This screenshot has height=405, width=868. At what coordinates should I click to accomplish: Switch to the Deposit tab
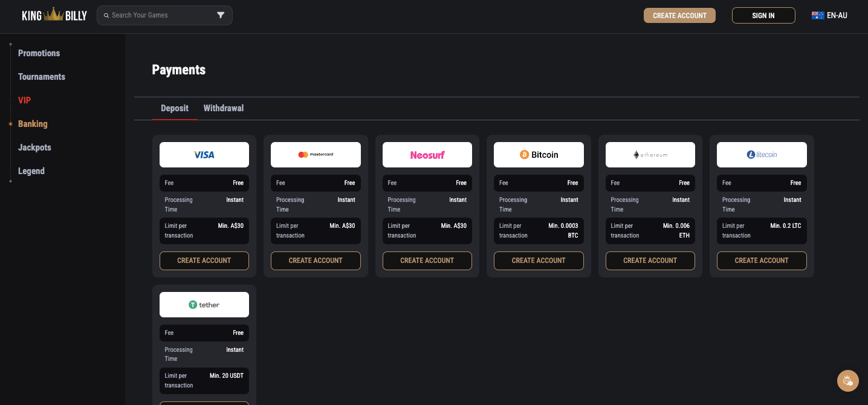coord(175,108)
